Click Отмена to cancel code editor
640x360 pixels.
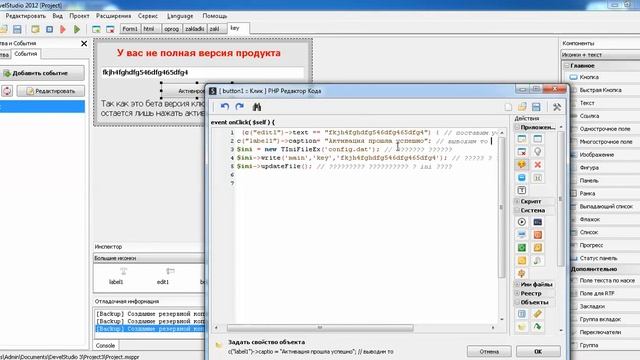pyautogui.click(x=489, y=351)
